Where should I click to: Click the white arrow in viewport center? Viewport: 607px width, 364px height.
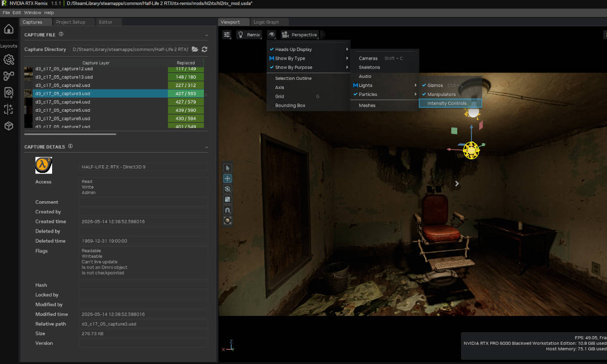pyautogui.click(x=457, y=184)
